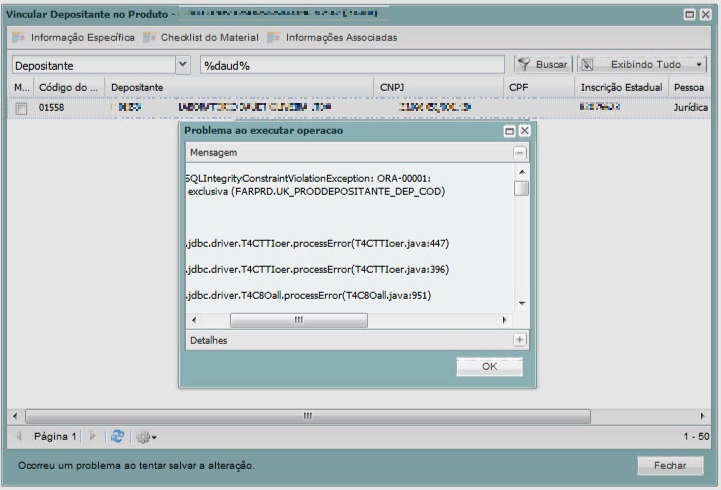The image size is (721, 490).
Task: Click the Fechar button
Action: pyautogui.click(x=670, y=466)
